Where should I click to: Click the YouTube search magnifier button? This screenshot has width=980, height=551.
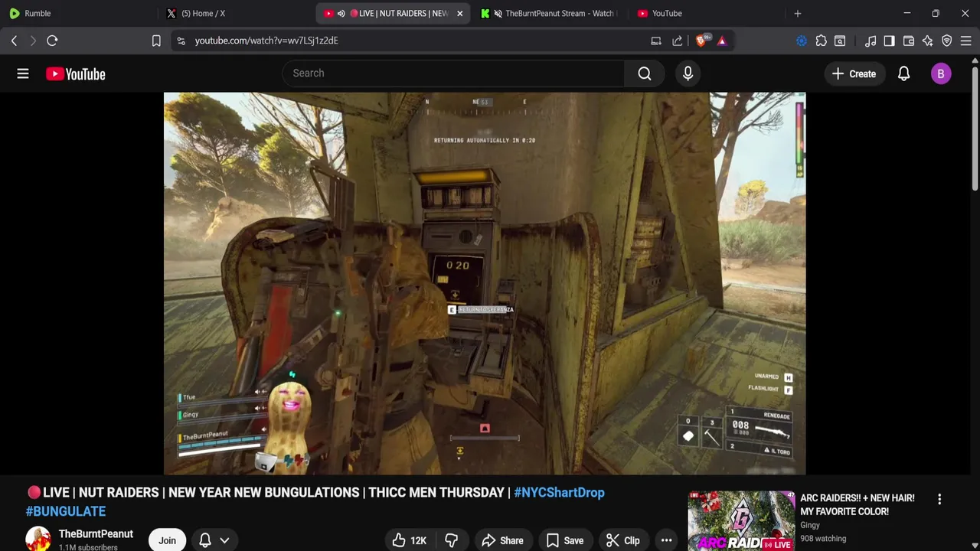click(x=645, y=73)
